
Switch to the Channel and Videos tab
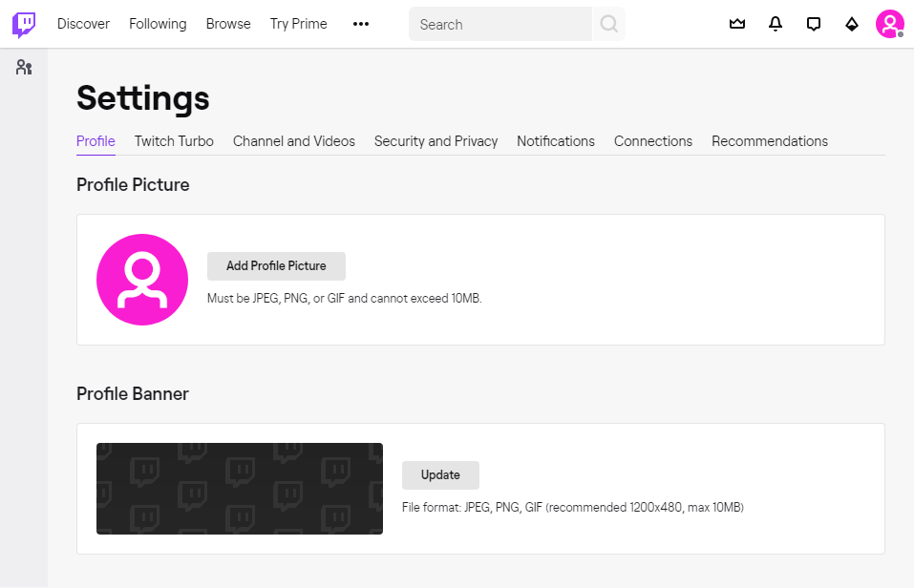tap(294, 141)
